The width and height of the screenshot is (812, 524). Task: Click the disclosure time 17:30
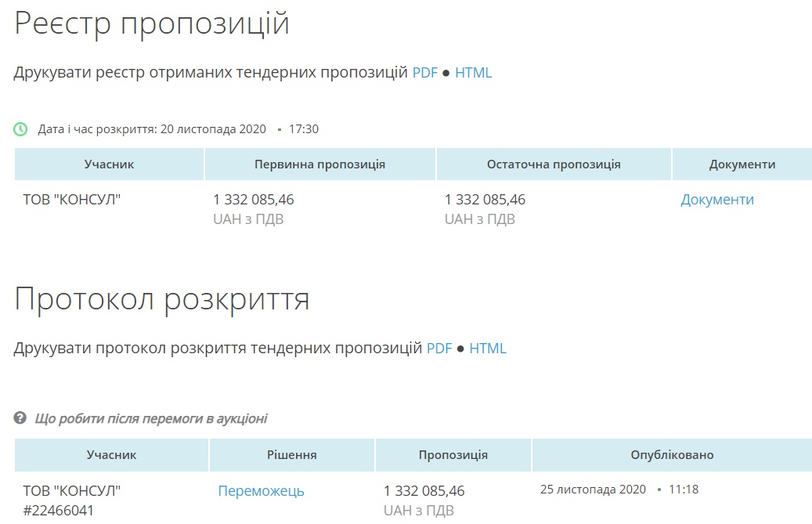[x=304, y=129]
